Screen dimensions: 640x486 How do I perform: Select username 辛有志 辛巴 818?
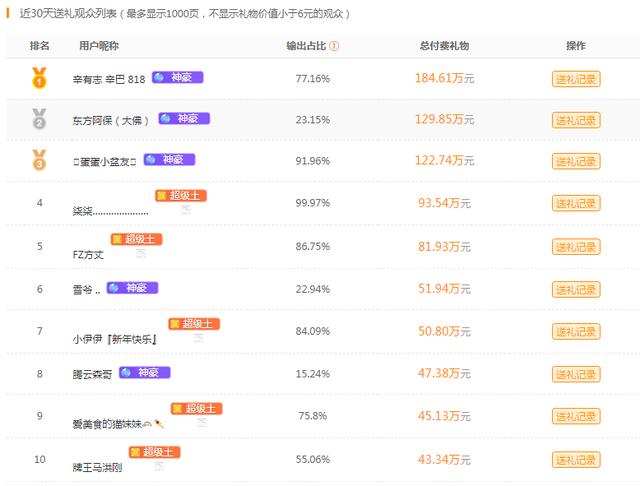coord(109,79)
